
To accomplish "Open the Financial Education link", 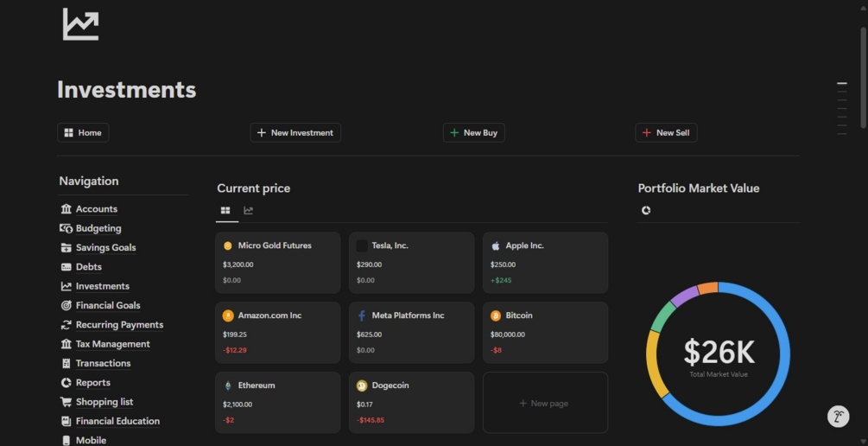I will point(118,421).
